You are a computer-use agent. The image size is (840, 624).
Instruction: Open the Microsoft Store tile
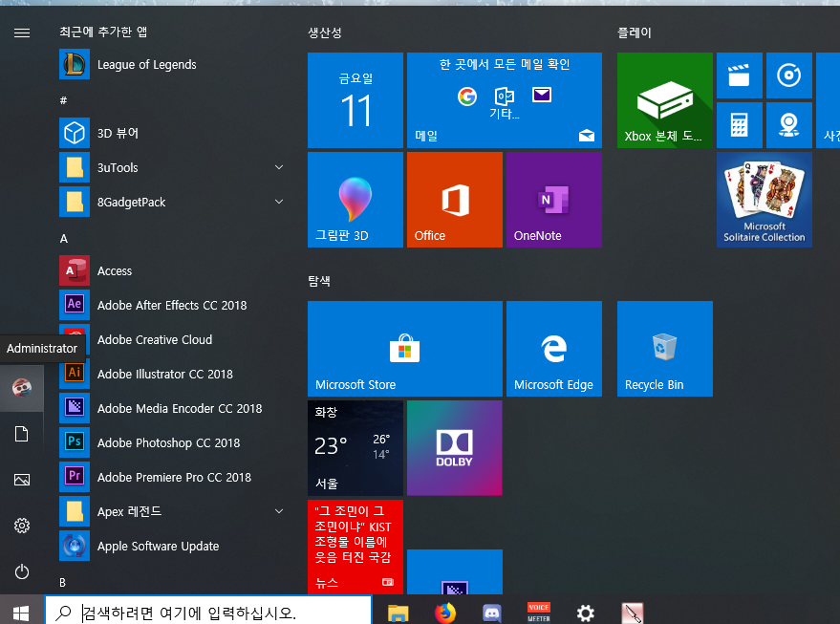(x=405, y=349)
